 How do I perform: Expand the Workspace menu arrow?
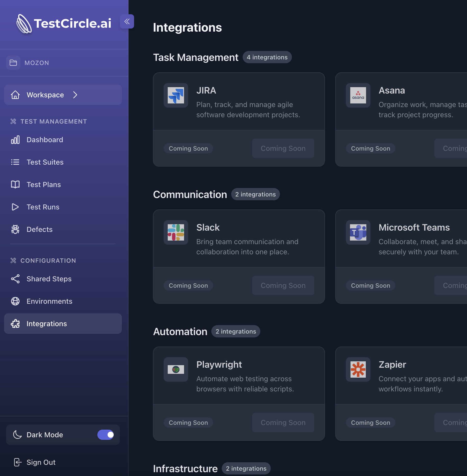point(75,95)
